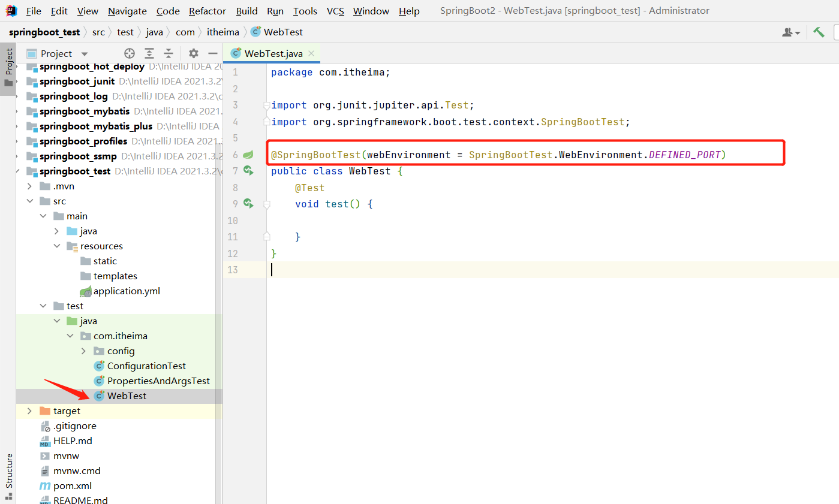Click Collapse All icon in Project panel

tap(169, 53)
